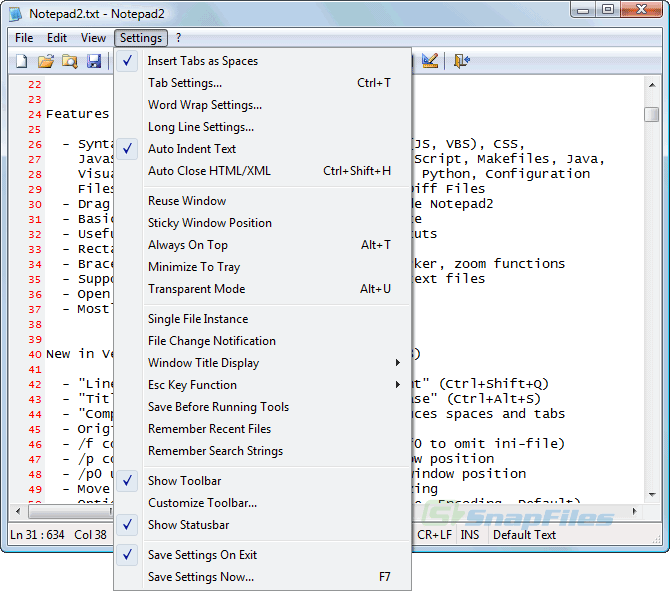
Task: Click the Customize schemes pencil icon
Action: (429, 61)
